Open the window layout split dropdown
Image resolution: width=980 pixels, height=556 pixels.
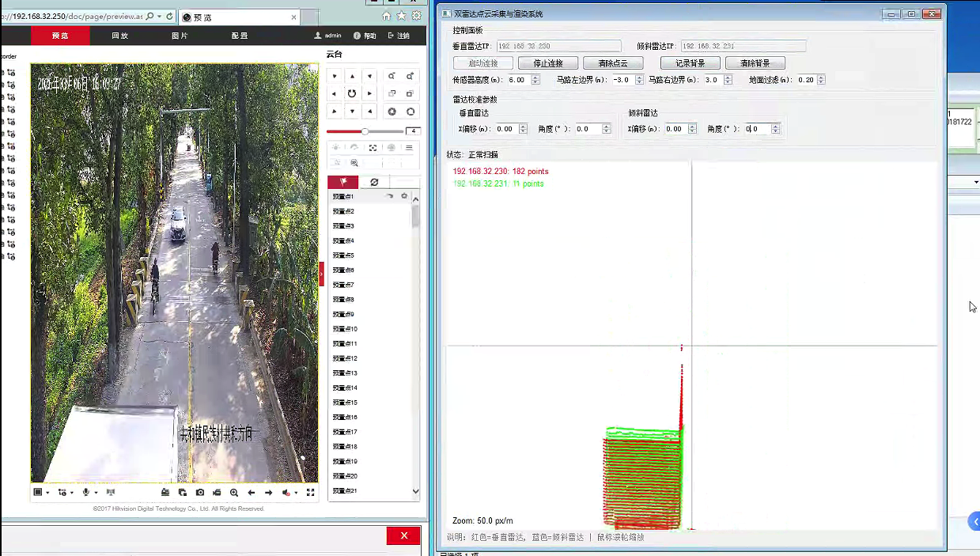click(x=47, y=493)
